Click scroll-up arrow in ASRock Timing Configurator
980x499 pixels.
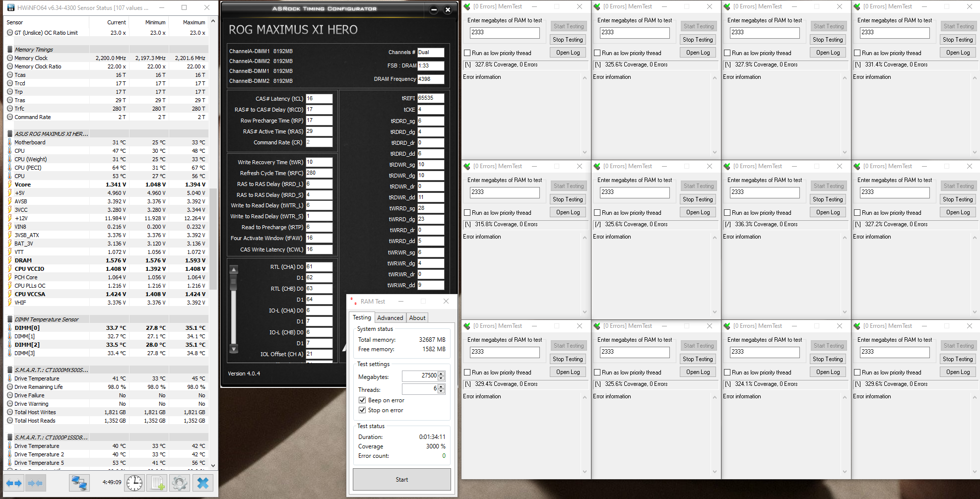pos(234,269)
